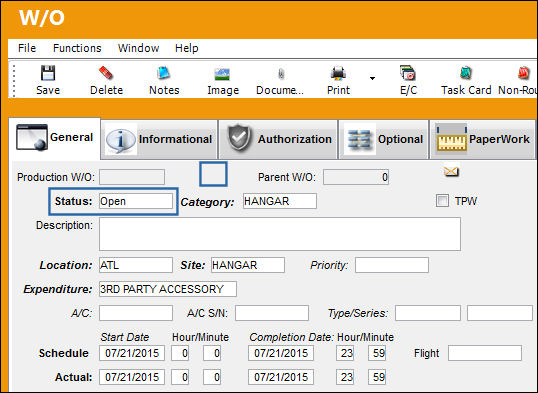Click the Category field showing HANGAR

tap(280, 201)
